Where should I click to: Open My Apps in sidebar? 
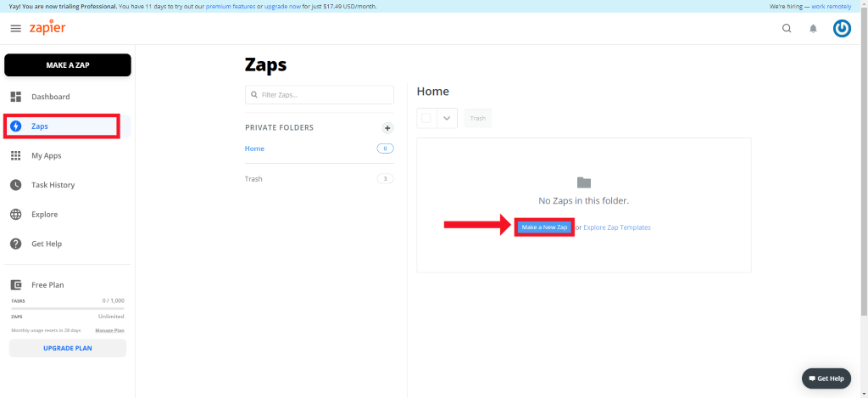[47, 156]
